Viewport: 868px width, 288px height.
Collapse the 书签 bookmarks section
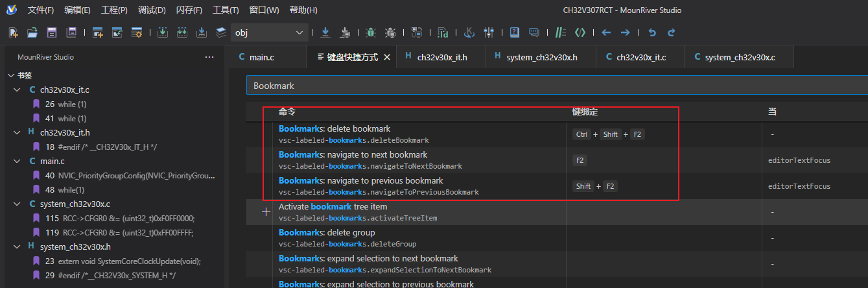(11, 75)
